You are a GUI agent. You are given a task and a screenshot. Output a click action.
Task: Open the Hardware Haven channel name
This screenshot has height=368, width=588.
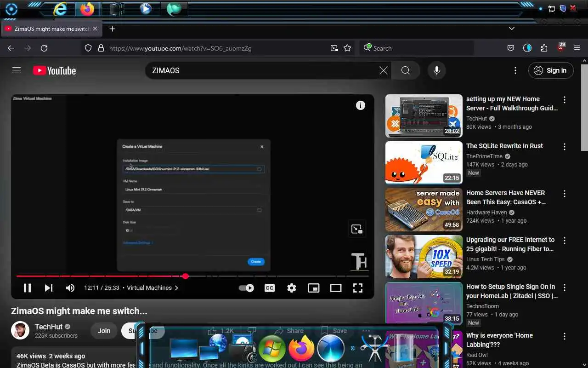coord(486,213)
